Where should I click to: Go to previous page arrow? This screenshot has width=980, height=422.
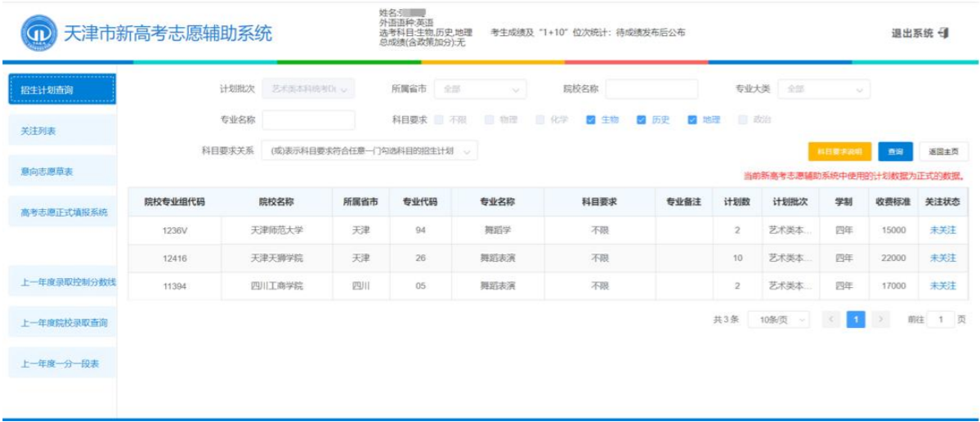[x=830, y=320]
